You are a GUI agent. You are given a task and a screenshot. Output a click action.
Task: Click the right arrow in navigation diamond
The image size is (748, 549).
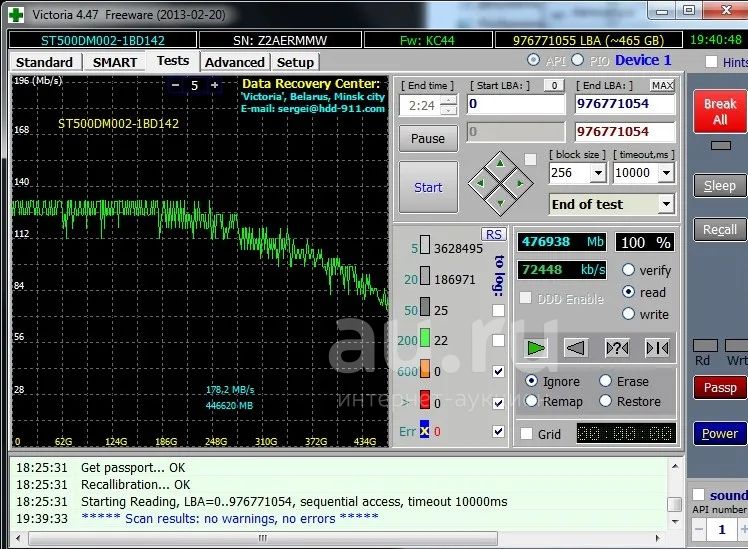click(x=519, y=183)
